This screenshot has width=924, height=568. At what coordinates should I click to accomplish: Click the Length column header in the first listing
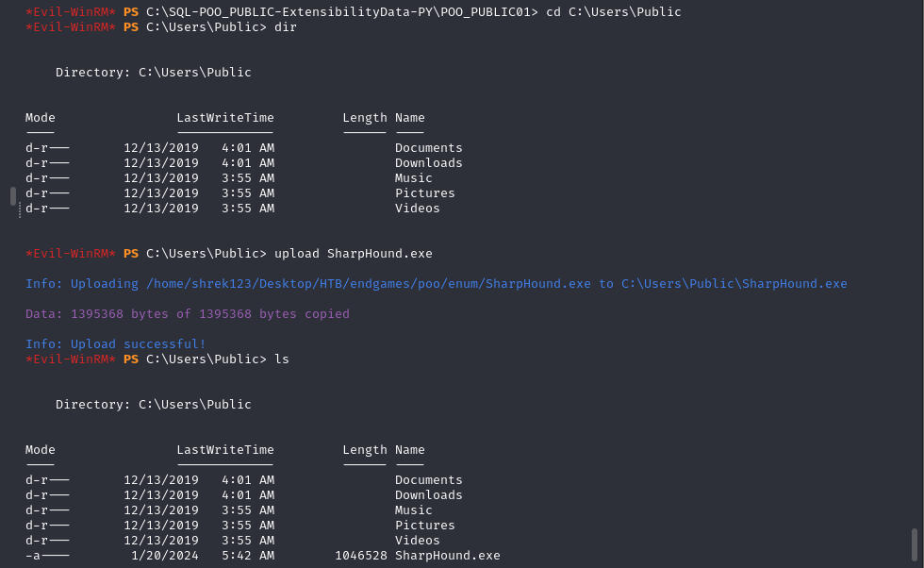[364, 117]
